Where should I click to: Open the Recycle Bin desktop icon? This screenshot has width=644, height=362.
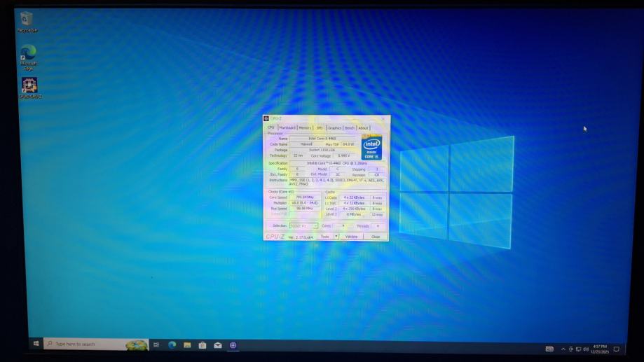[x=27, y=22]
